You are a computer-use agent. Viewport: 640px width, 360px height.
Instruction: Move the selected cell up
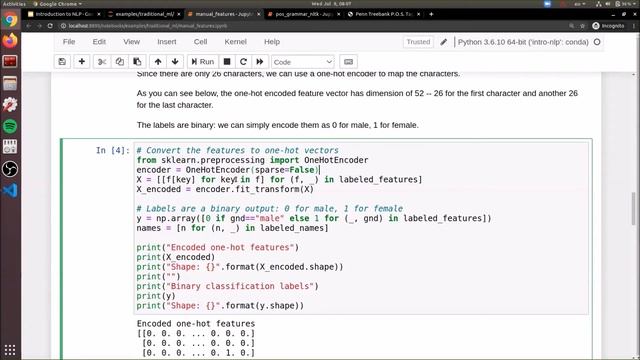[158, 62]
